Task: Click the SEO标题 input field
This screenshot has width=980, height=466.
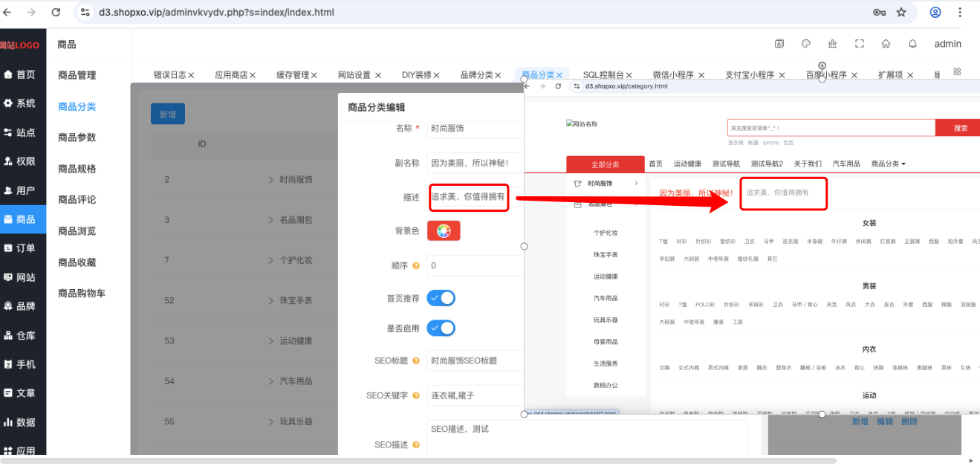Action: point(476,360)
